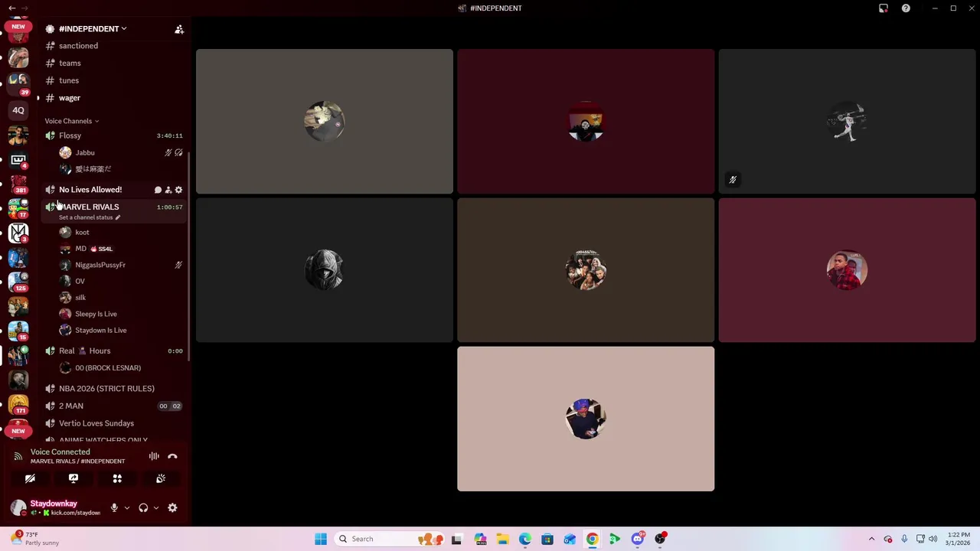This screenshot has width=980, height=551.
Task: Open the pop-out window icon in title bar
Action: 884,8
